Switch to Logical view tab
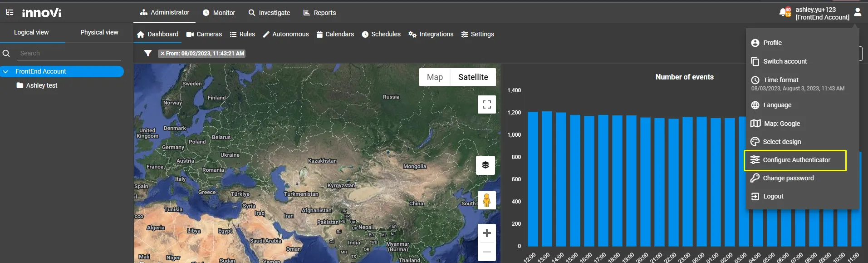 pos(31,32)
